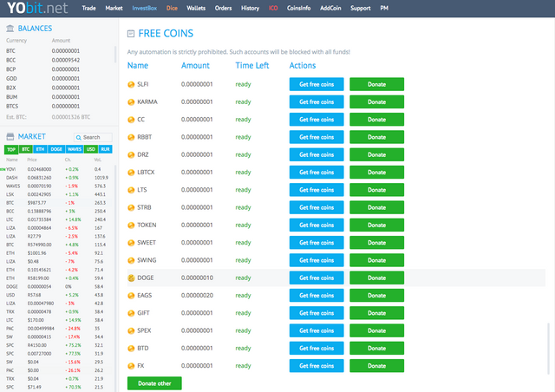Click the SLFI coin icon
Viewport: 555px width, 392px height.
(131, 84)
